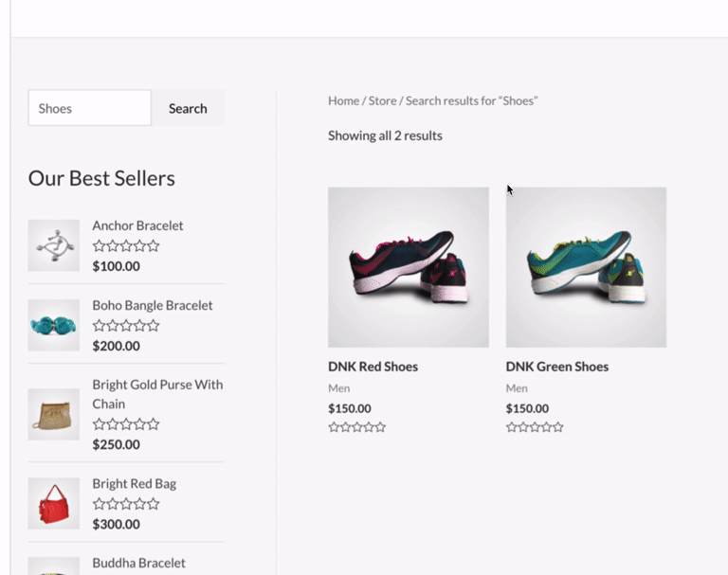Viewport: 728px width, 575px height.
Task: Click the Anchor Bracelet star rating
Action: coord(126,246)
